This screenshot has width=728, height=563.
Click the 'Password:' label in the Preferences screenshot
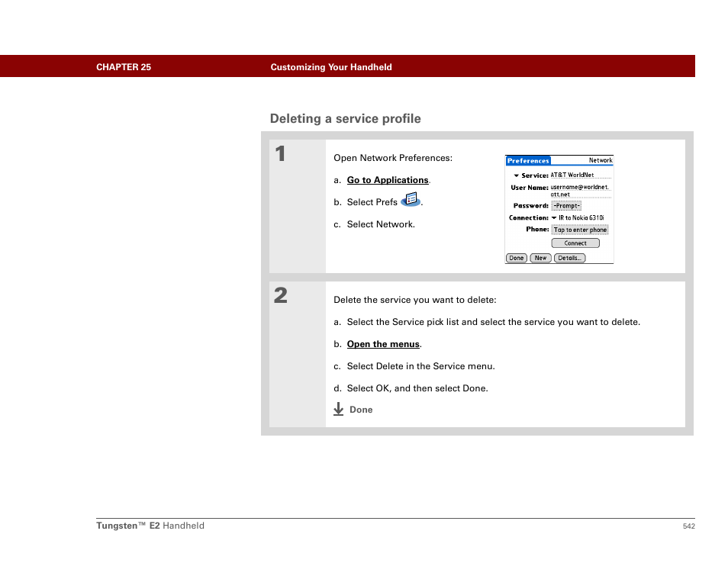click(530, 206)
